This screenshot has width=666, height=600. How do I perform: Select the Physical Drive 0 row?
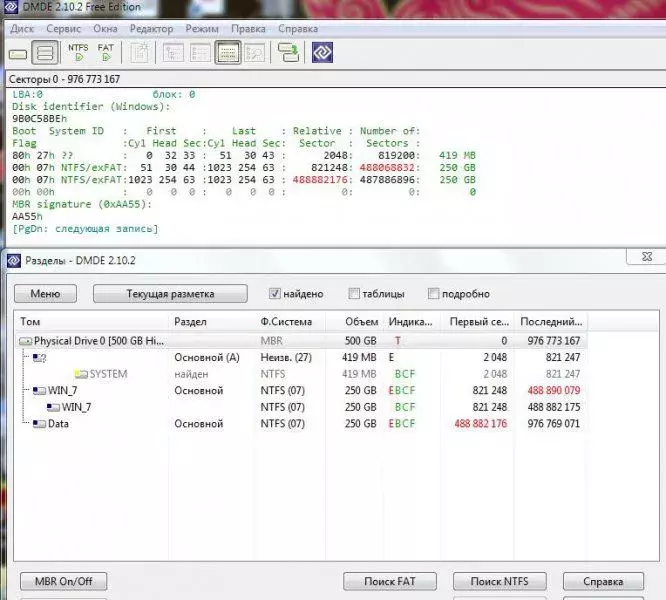pos(302,341)
